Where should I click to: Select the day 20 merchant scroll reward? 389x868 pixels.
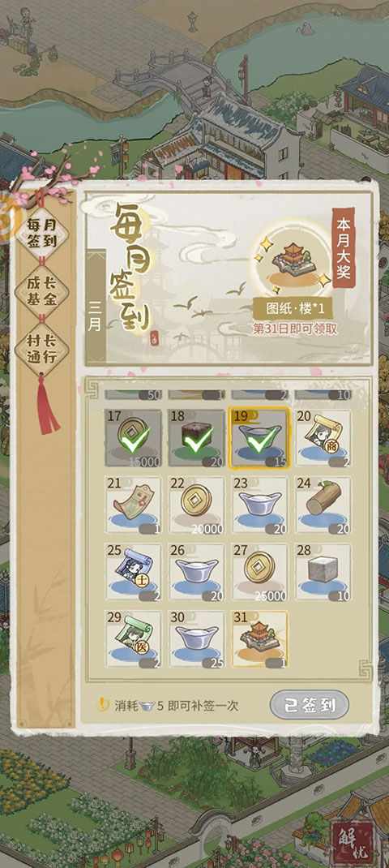click(x=323, y=438)
